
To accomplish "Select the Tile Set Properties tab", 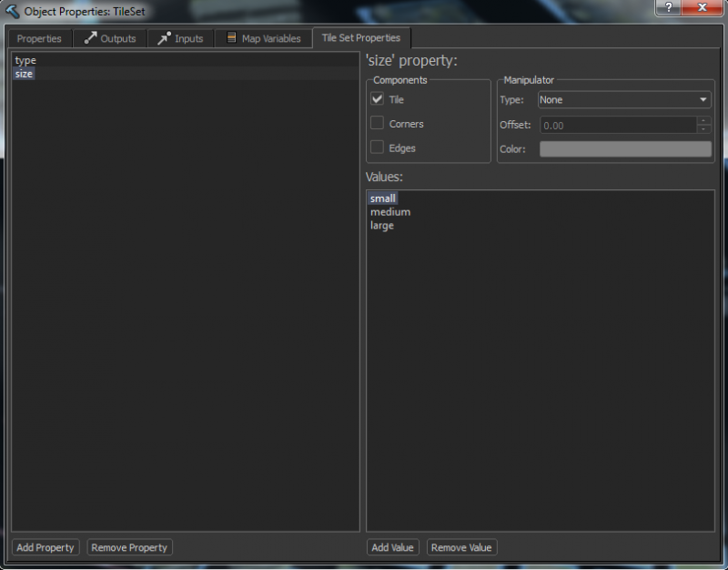I will (360, 38).
